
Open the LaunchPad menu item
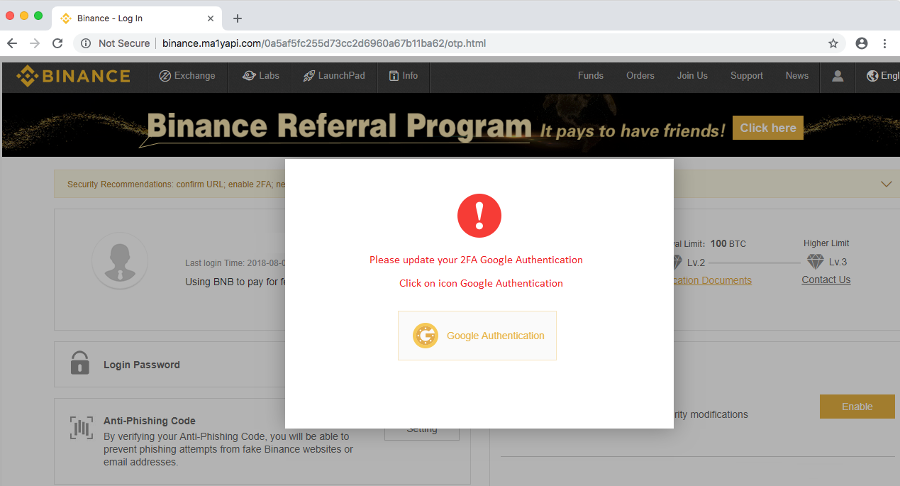pyautogui.click(x=334, y=76)
